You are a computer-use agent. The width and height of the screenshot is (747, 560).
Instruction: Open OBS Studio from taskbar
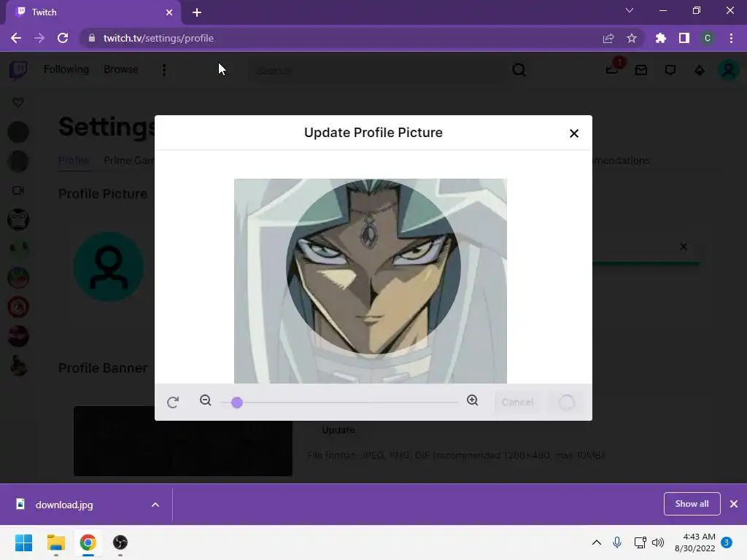click(120, 542)
